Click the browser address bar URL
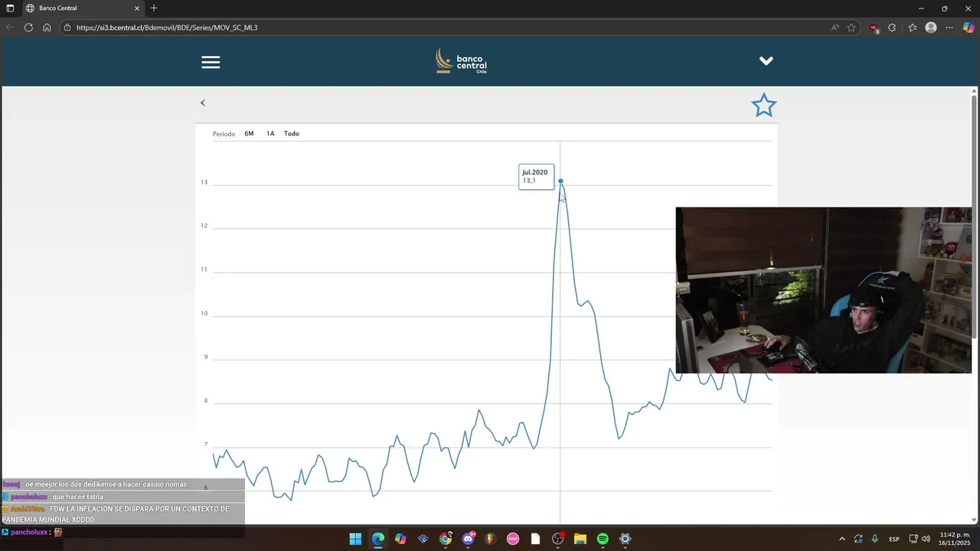This screenshot has width=980, height=551. (167, 28)
